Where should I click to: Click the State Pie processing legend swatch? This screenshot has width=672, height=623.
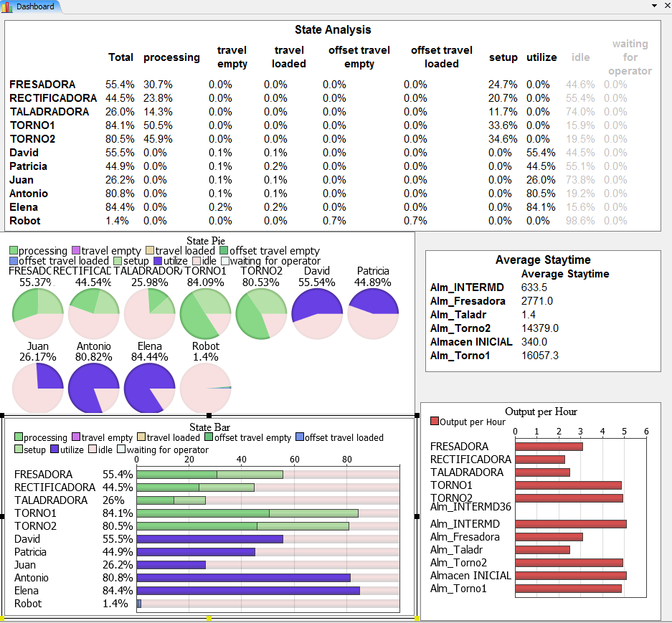point(14,251)
